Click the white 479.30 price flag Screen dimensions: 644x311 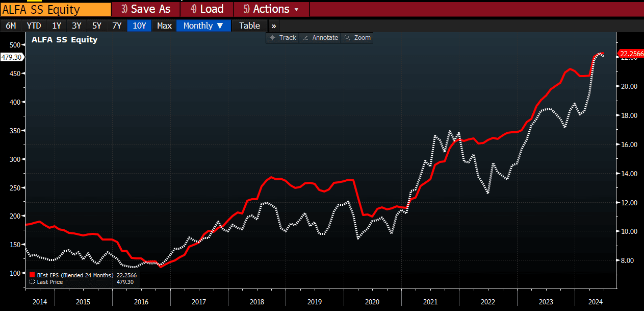(11, 57)
